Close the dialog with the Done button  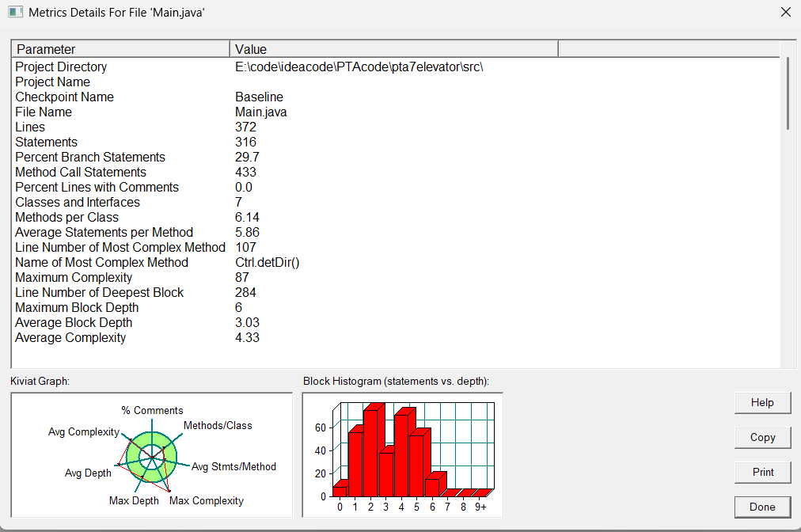pyautogui.click(x=762, y=507)
